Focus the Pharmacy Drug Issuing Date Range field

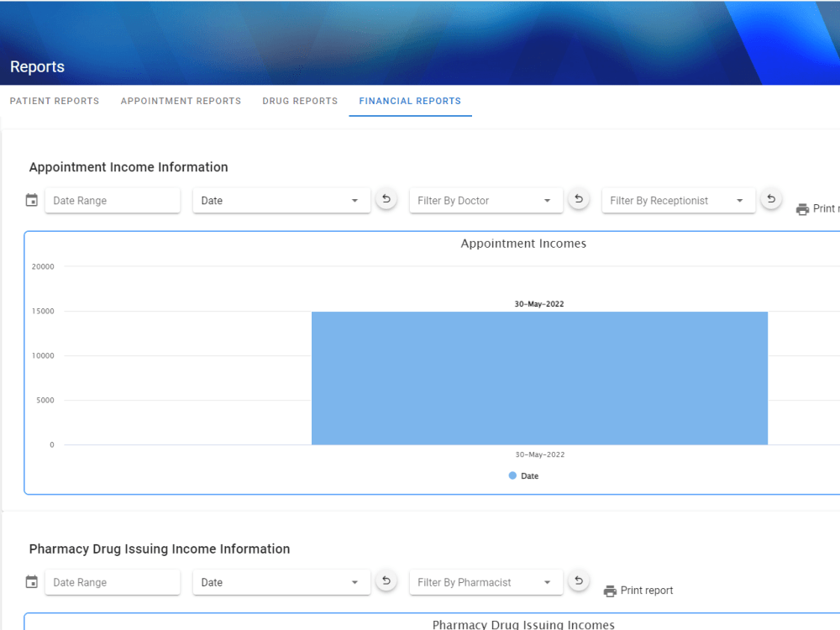click(x=113, y=582)
